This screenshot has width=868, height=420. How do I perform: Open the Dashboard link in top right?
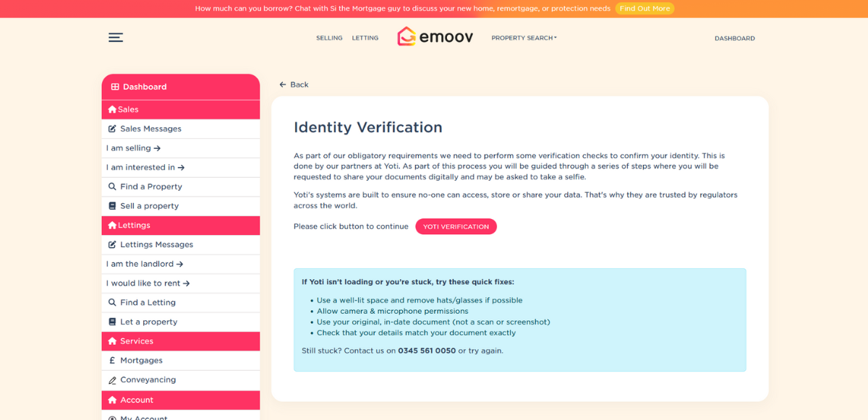[x=734, y=38]
